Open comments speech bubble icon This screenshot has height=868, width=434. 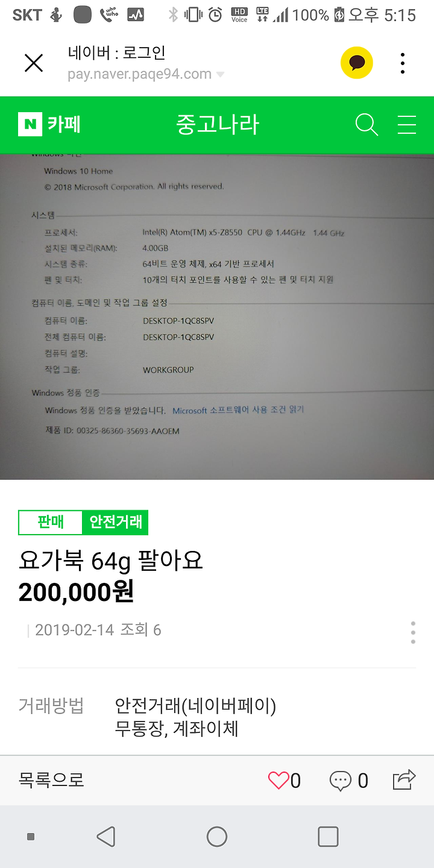[340, 781]
